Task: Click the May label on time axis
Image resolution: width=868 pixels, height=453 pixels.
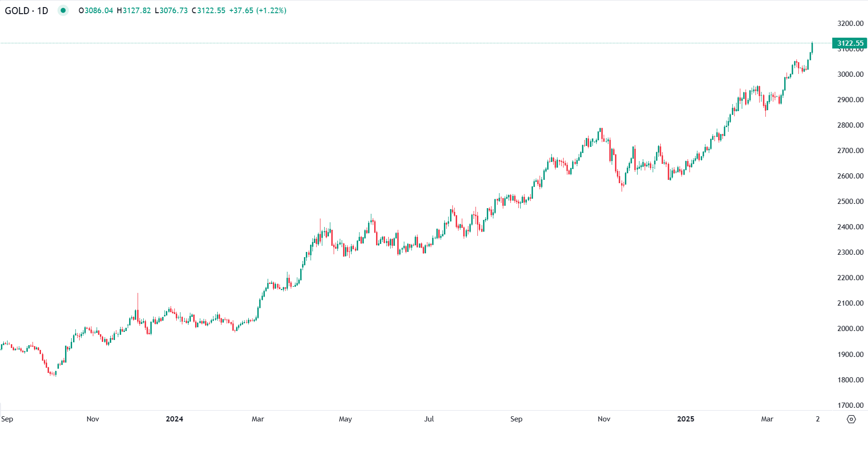Action: point(345,419)
